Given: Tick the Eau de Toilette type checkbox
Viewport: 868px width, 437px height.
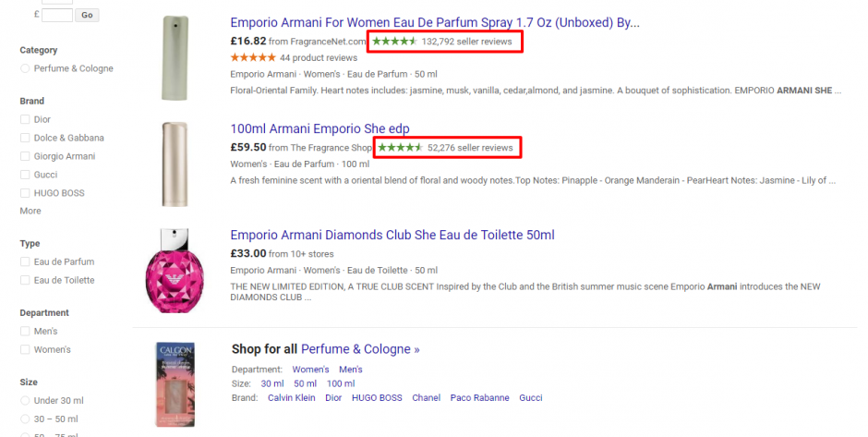Looking at the screenshot, I should pos(25,280).
